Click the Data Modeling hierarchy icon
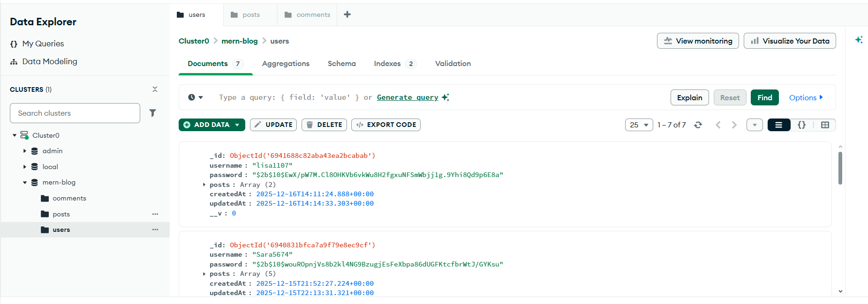 [x=14, y=62]
